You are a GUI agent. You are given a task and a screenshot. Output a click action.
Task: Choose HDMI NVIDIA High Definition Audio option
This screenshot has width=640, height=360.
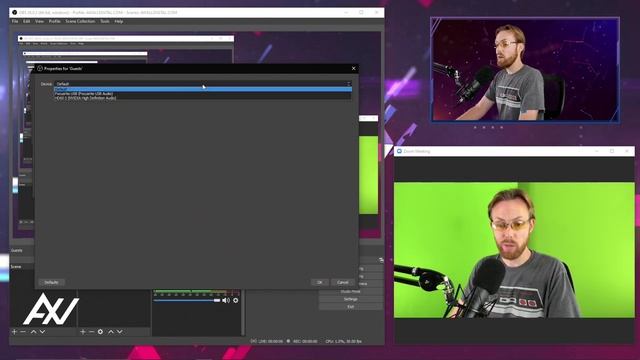point(203,98)
